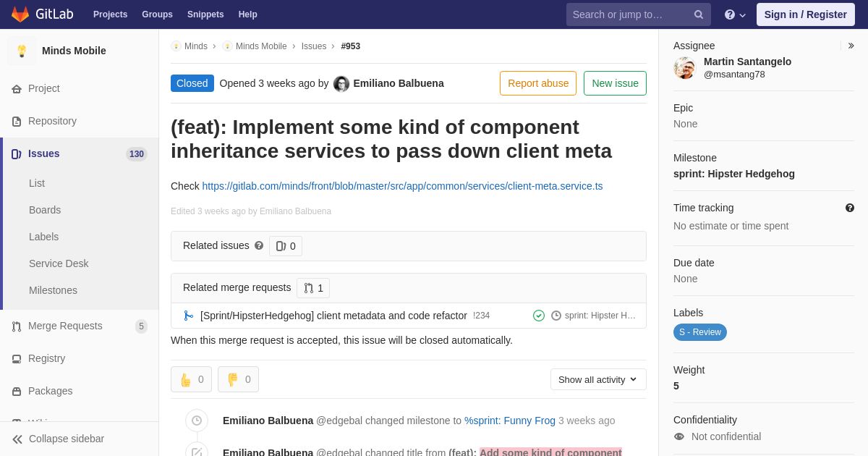Screen dimensions: 868x456
Task: Click the merge request branch icon
Action: (x=189, y=316)
